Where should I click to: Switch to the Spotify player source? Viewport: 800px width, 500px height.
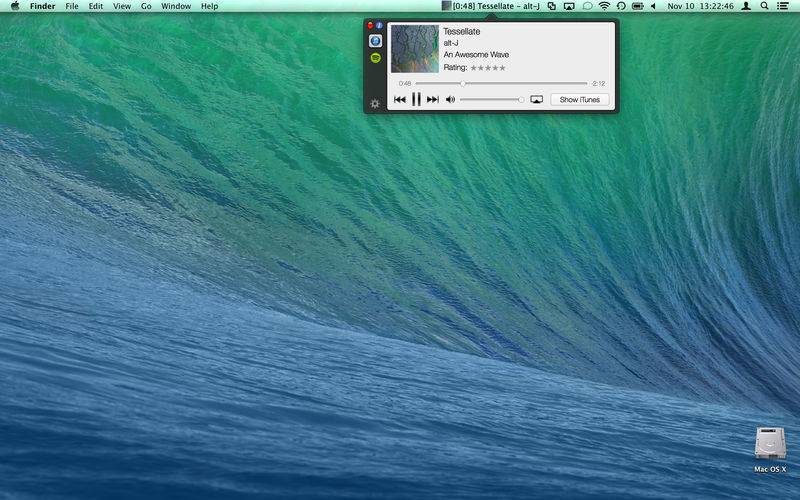point(375,59)
